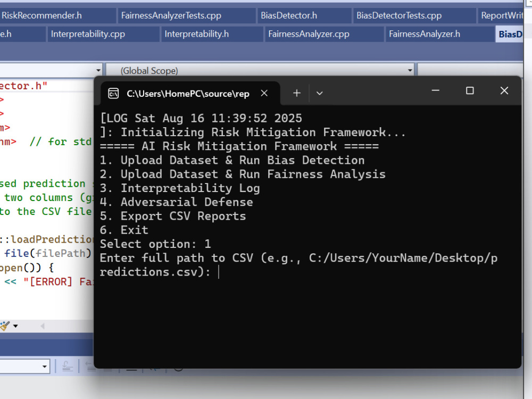Click the 'ector.h"' include line in editor
The width and height of the screenshot is (532, 399).
point(23,86)
